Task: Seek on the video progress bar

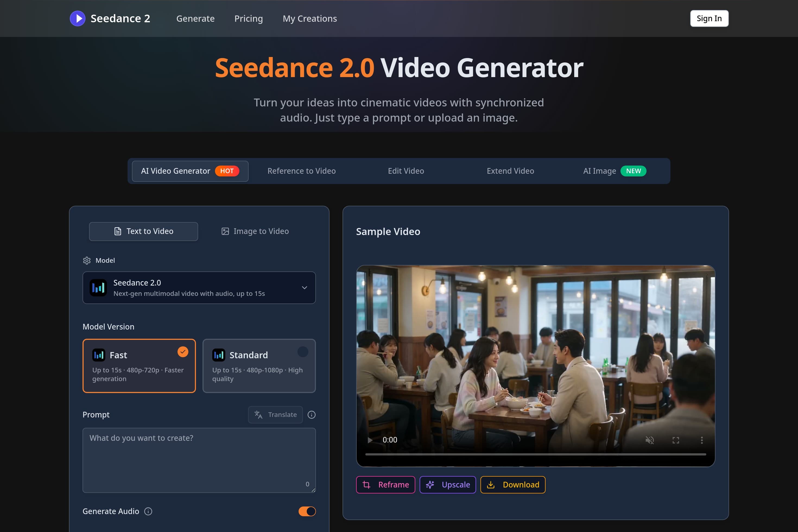Action: (535, 454)
